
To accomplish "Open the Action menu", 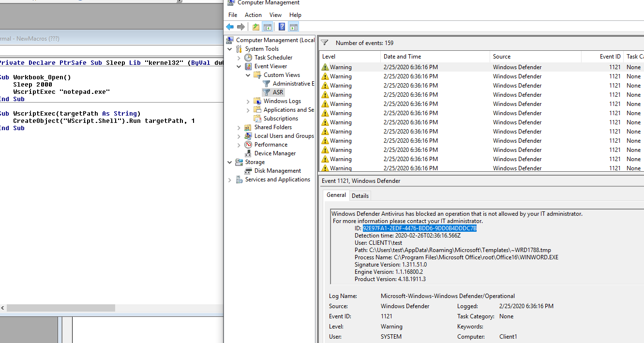I will pos(253,15).
